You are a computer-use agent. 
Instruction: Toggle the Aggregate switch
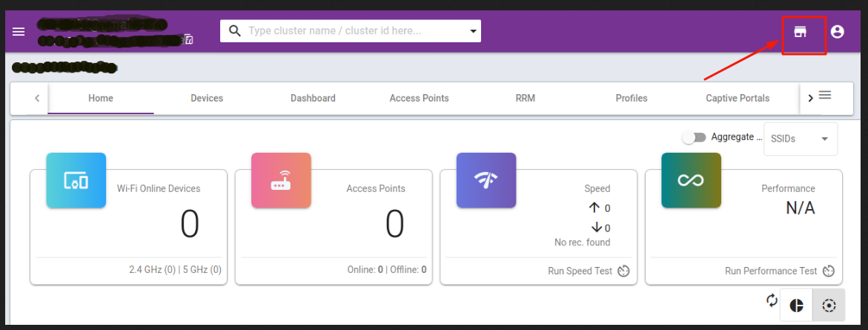[695, 137]
